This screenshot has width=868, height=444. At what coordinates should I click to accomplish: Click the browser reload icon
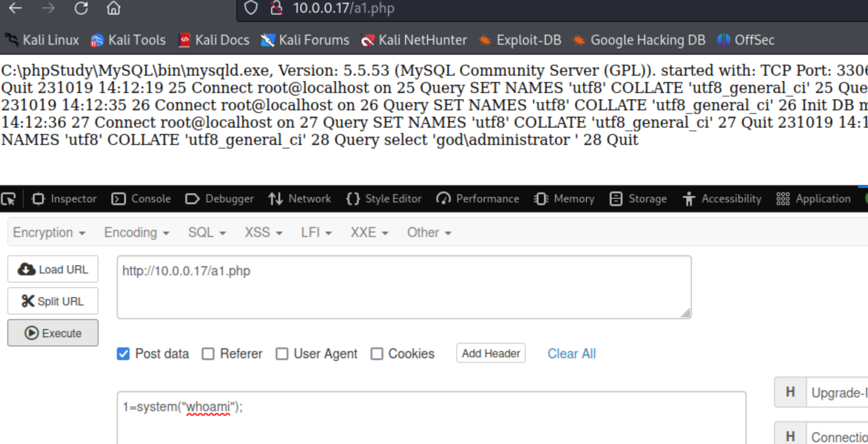pos(81,8)
